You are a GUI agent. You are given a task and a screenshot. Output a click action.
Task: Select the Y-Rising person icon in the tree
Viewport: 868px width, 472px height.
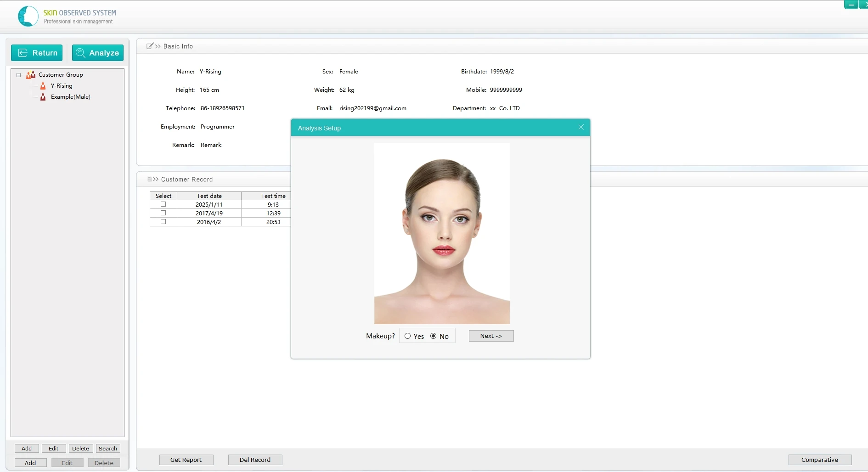click(43, 86)
